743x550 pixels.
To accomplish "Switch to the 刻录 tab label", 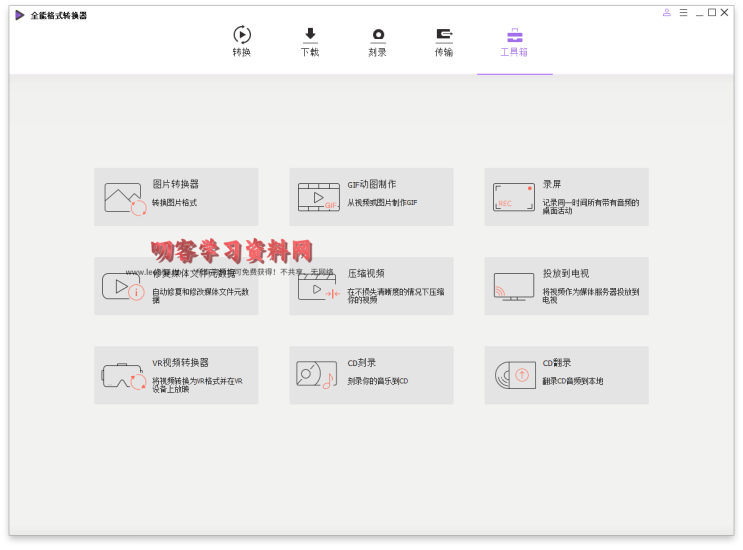I will pyautogui.click(x=378, y=52).
